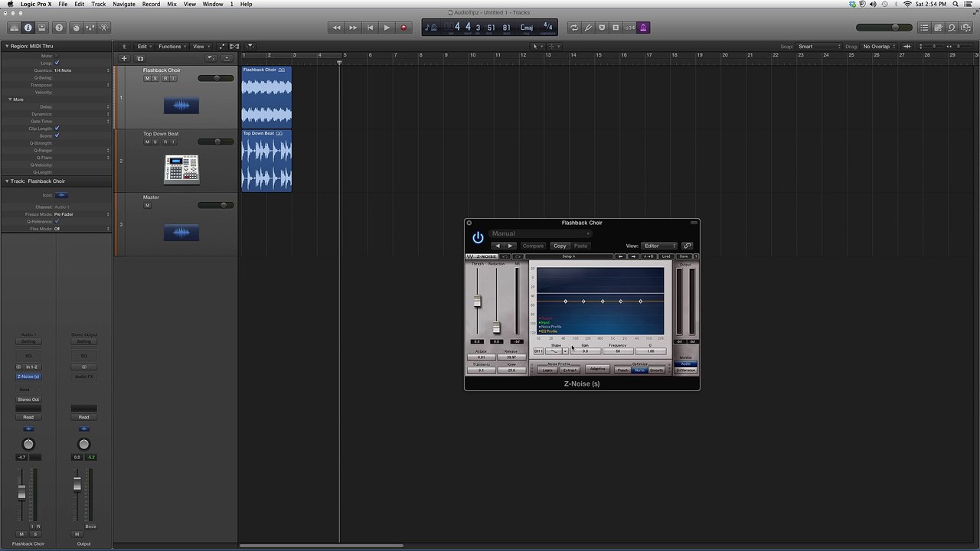Open the tracks Edit dropdown
Screen dimensions: 980x551
[x=144, y=47]
